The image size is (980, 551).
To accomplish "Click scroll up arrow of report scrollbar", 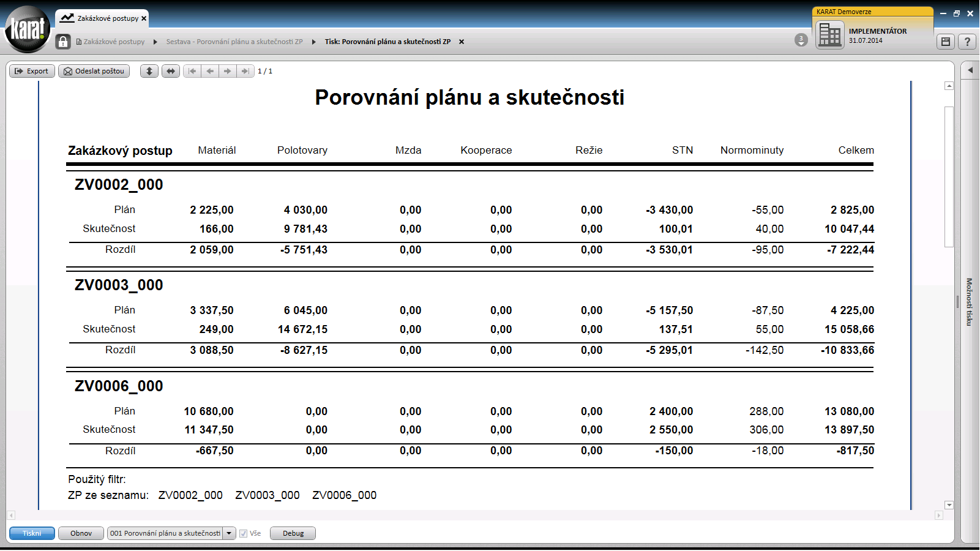I will click(949, 86).
